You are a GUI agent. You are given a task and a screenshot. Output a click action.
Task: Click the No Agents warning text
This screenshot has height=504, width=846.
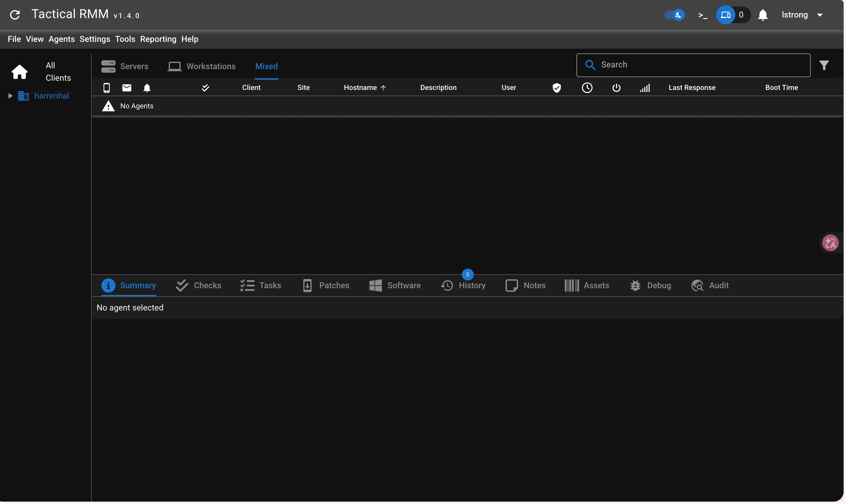(137, 106)
